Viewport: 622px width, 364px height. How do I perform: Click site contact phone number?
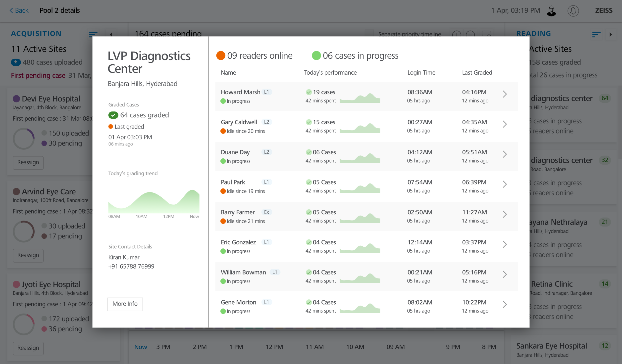pos(131,267)
